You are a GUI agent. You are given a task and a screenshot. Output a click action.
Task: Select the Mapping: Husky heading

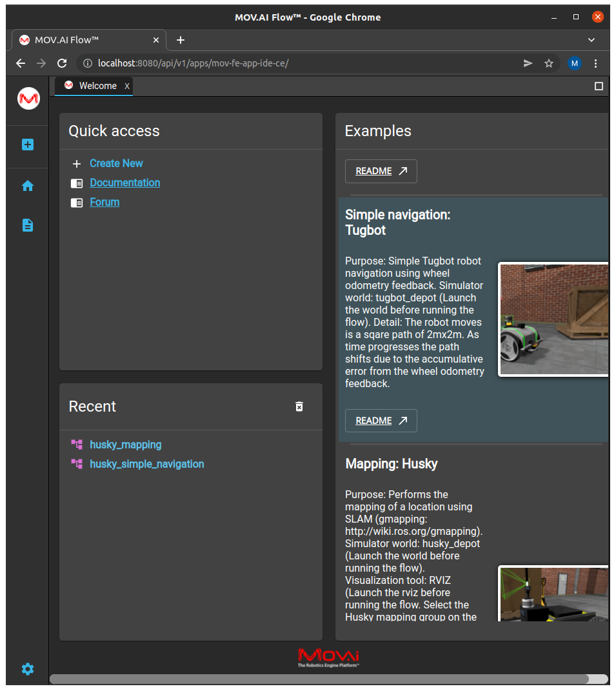pos(392,464)
